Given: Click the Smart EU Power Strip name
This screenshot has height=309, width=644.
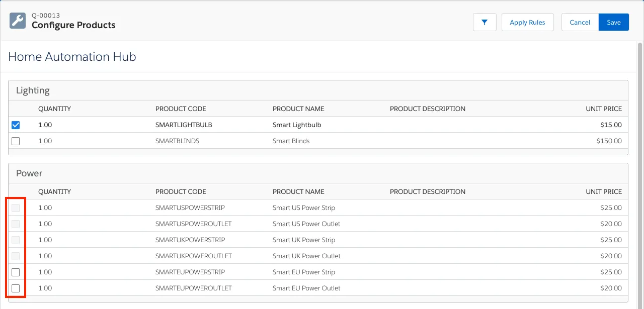Looking at the screenshot, I should click(303, 272).
